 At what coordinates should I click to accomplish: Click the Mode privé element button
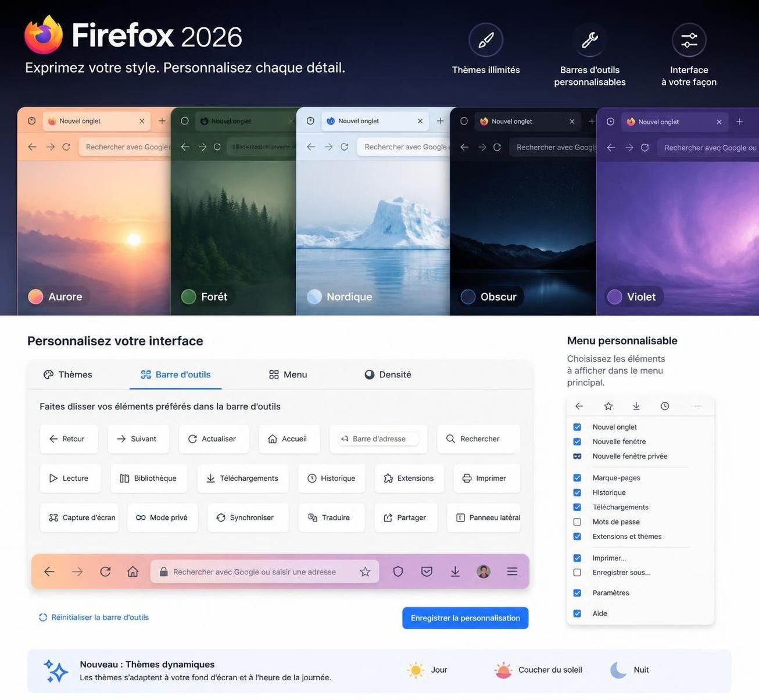pos(162,517)
